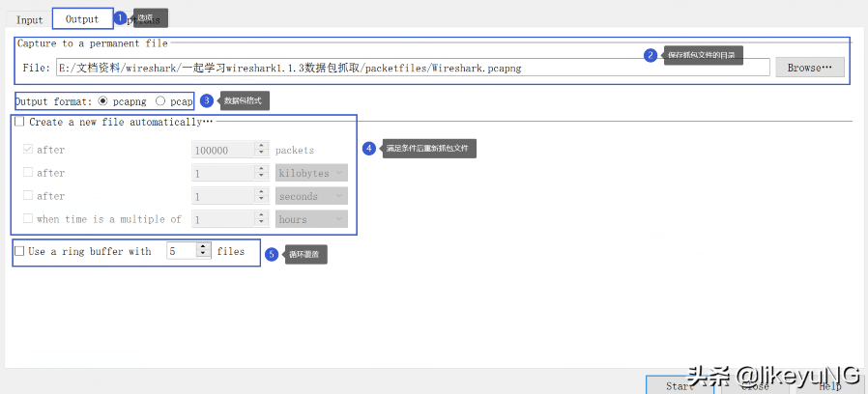Increase the ring buffer files count
This screenshot has width=868, height=394.
204,247
